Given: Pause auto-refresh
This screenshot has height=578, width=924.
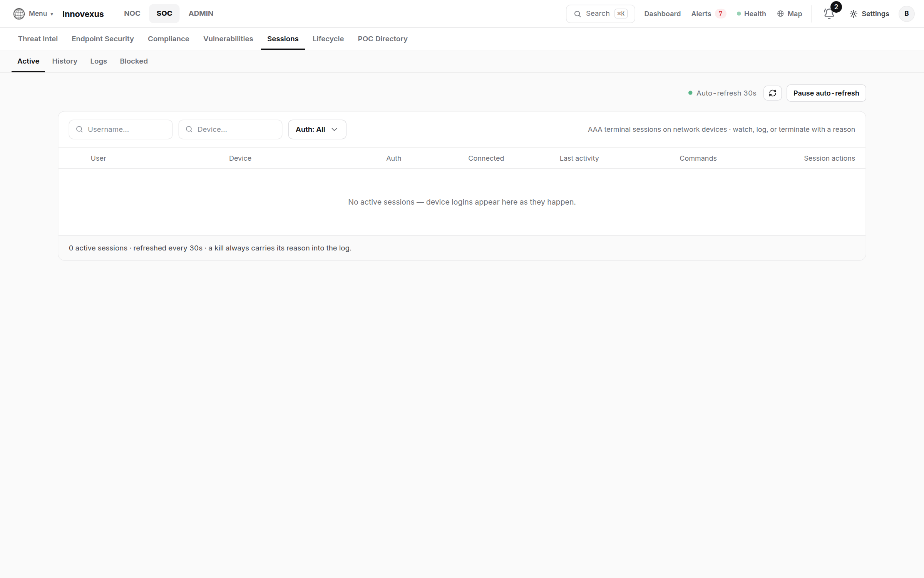Looking at the screenshot, I should tap(826, 93).
